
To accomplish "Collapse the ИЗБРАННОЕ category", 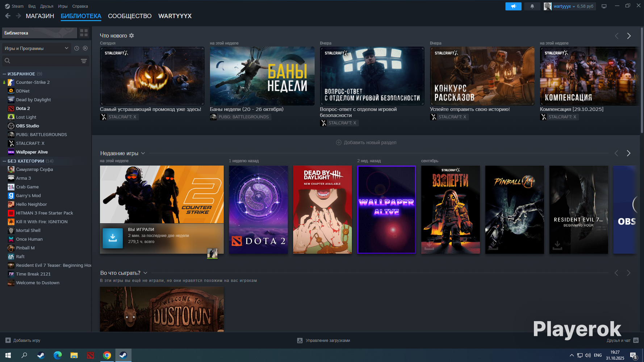I will click(x=4, y=74).
